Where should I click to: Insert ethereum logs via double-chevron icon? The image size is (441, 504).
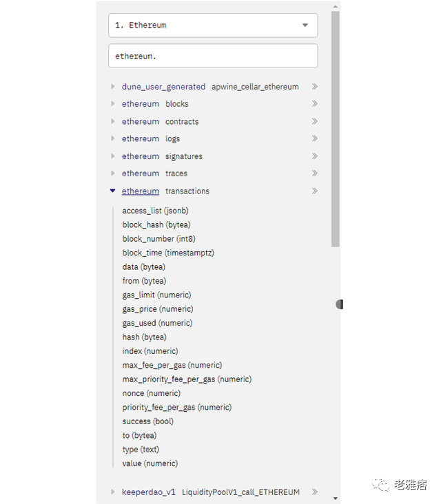coord(315,138)
